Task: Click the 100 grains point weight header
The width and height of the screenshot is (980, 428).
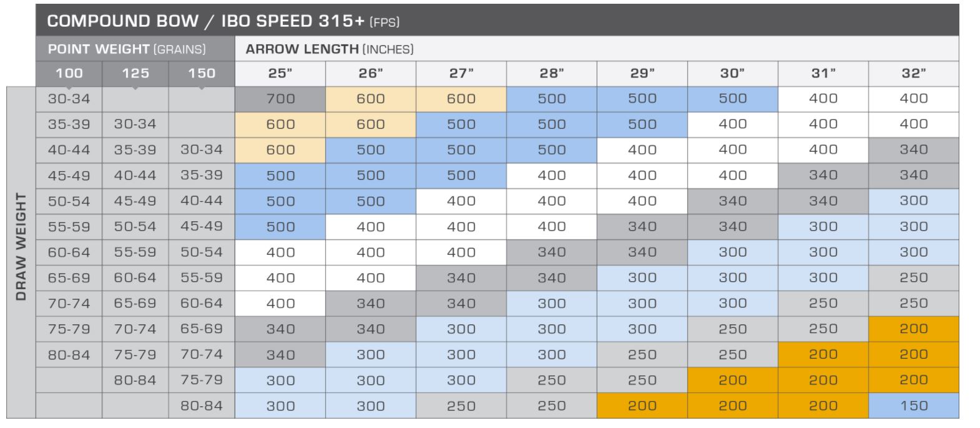Action: click(69, 73)
